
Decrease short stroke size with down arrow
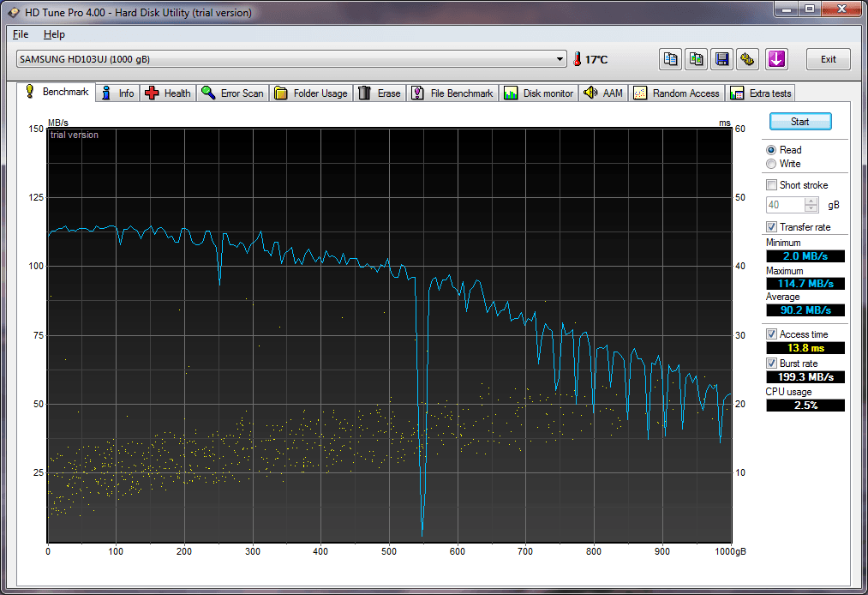(x=811, y=209)
